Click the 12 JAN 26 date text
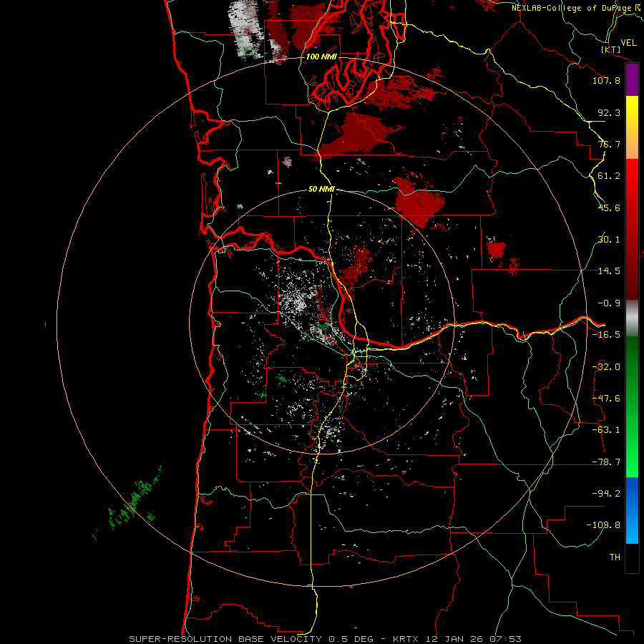The width and height of the screenshot is (644, 644). click(454, 639)
